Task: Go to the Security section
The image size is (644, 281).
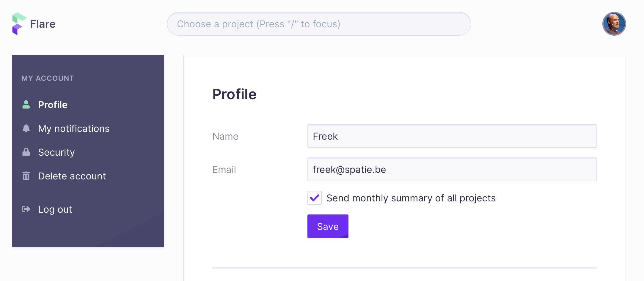Action: coord(56,152)
